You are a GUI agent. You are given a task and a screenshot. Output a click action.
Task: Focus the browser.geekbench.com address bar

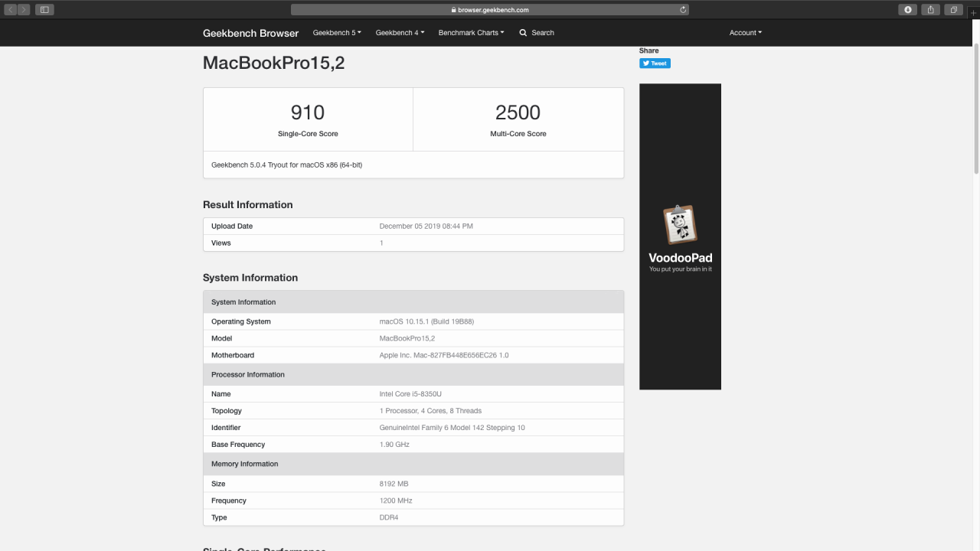490,10
